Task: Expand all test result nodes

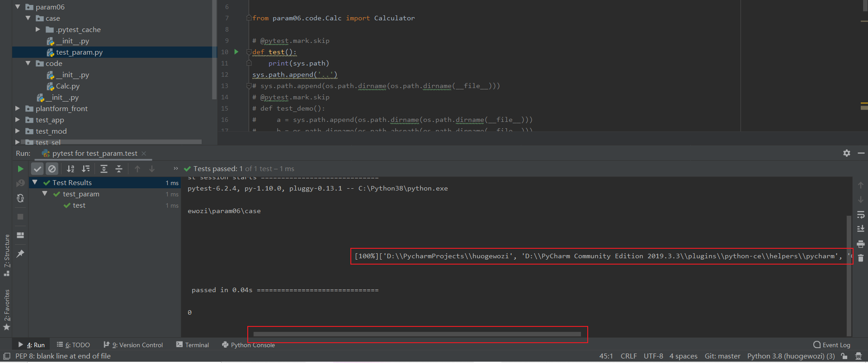Action: coord(104,169)
